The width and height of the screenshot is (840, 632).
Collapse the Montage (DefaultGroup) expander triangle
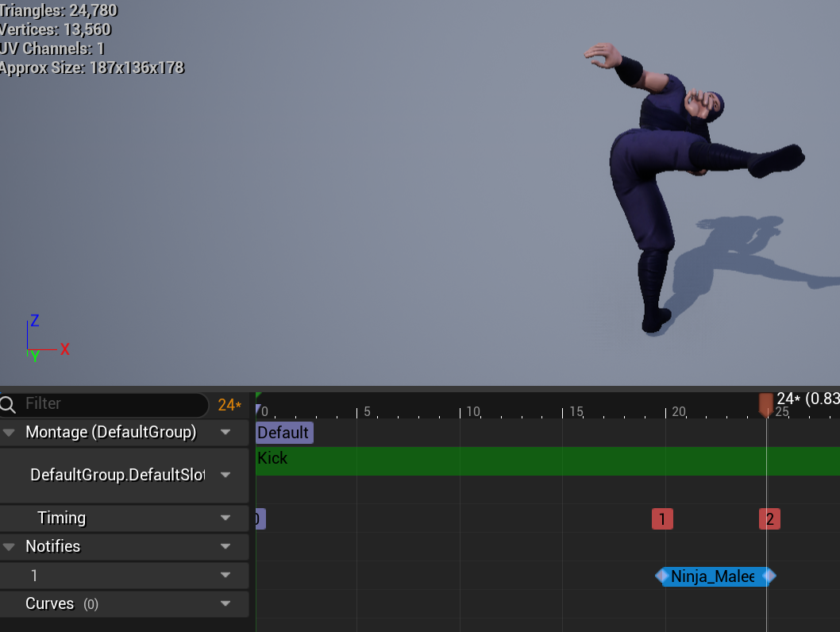(x=10, y=433)
